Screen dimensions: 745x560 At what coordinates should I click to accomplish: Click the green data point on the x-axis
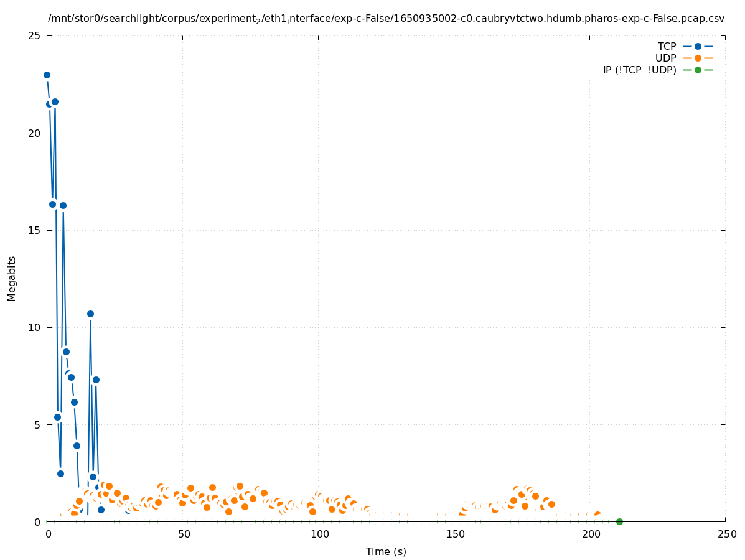point(619,521)
